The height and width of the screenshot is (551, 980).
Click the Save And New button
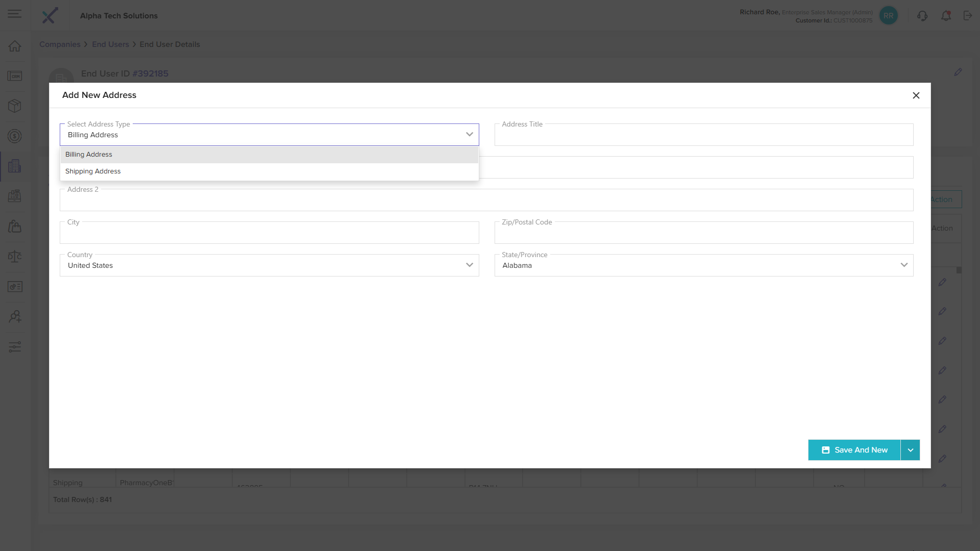pyautogui.click(x=854, y=450)
